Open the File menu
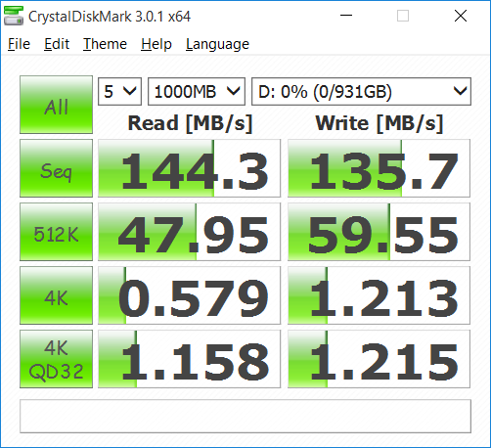The image size is (491, 448). tap(19, 44)
